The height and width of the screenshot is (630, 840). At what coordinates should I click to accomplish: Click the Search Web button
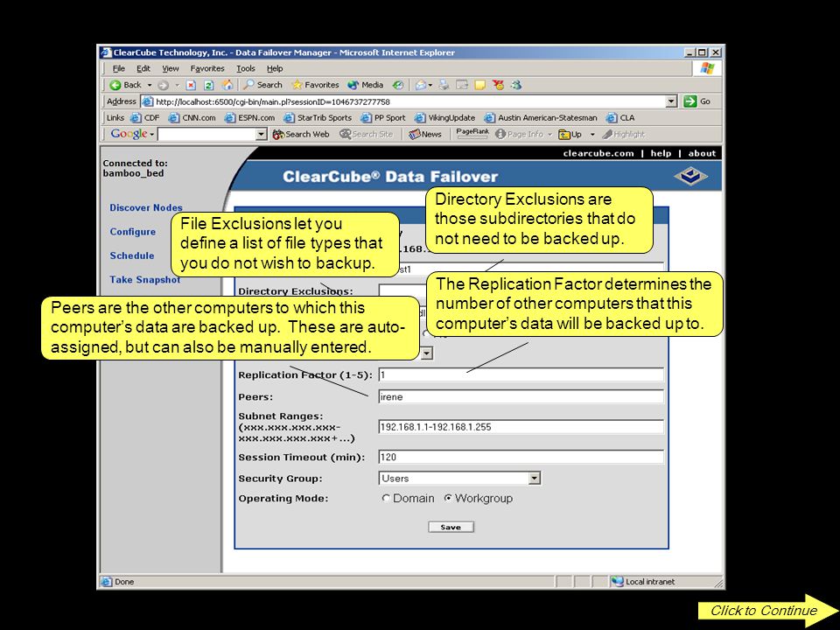tap(300, 134)
